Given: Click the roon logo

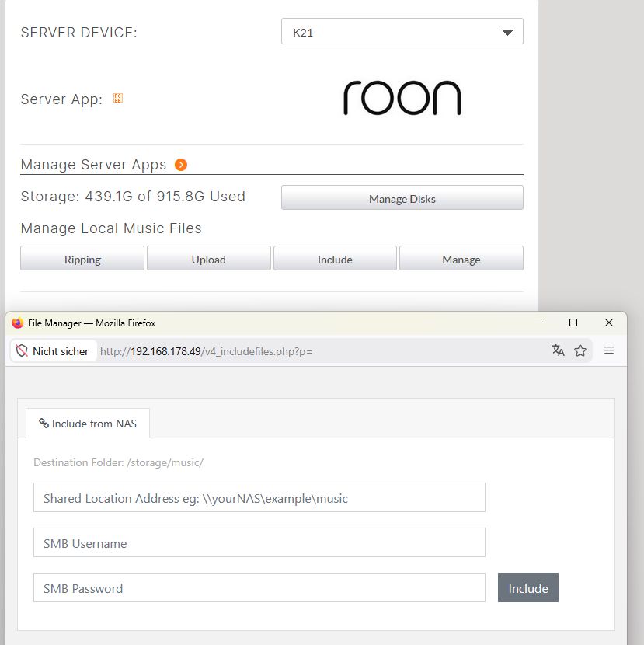Looking at the screenshot, I should 402,99.
